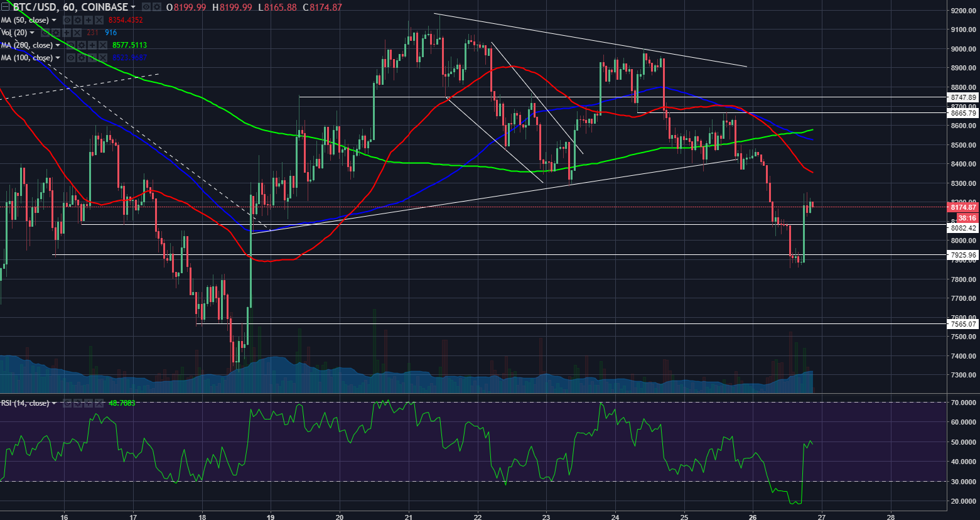
Task: Click the 70.0000 RSI axis label
Action: point(963,402)
